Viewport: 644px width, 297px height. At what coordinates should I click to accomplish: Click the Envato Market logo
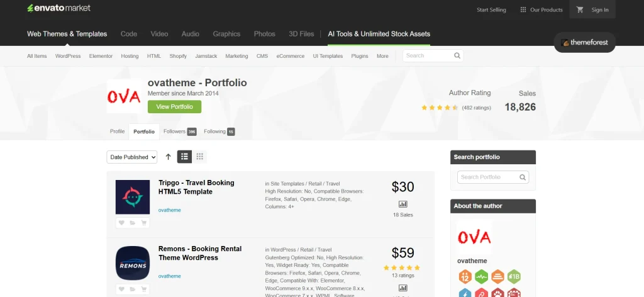tap(58, 8)
